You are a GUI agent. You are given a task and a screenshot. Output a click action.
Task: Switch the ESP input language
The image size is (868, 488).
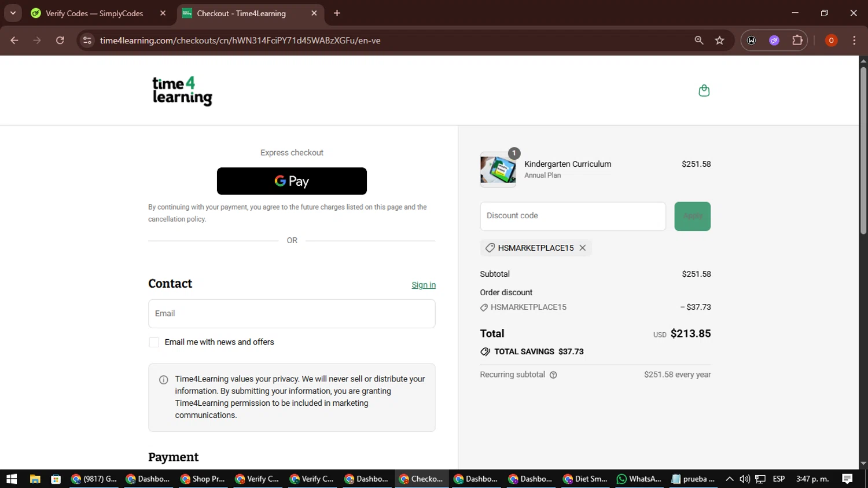tap(779, 479)
